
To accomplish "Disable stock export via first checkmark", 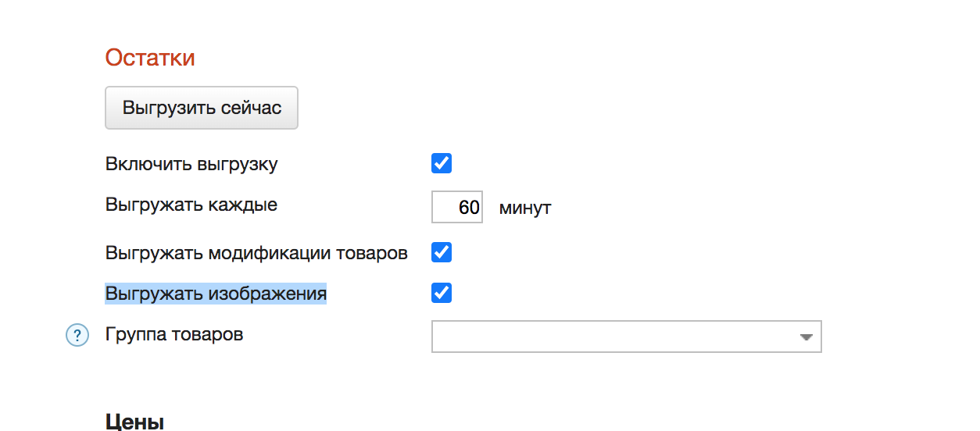I will [442, 164].
